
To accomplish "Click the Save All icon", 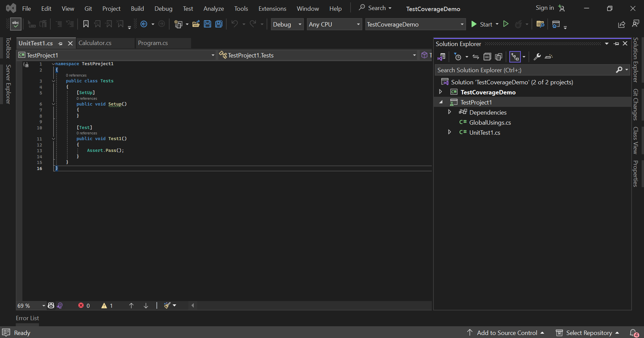I will (x=219, y=24).
